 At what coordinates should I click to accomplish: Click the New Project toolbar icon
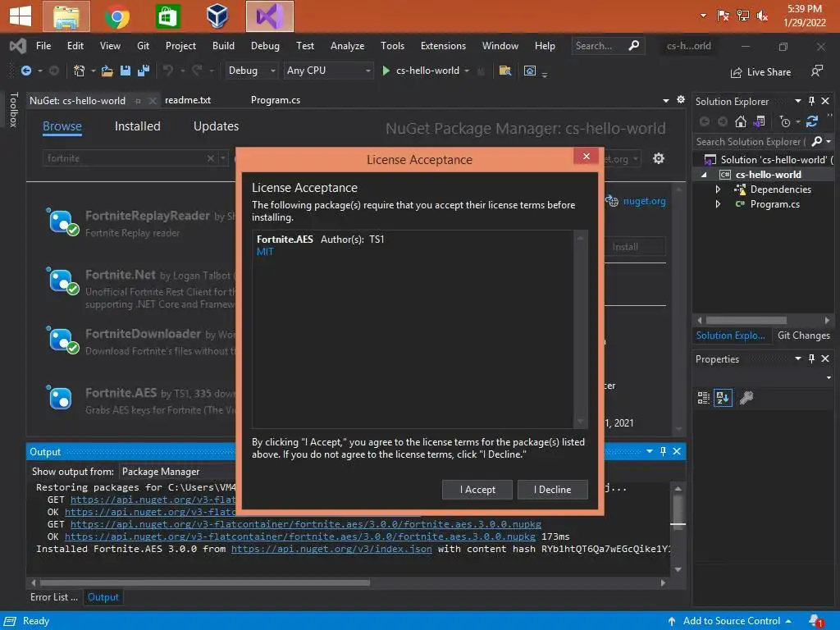(x=79, y=71)
